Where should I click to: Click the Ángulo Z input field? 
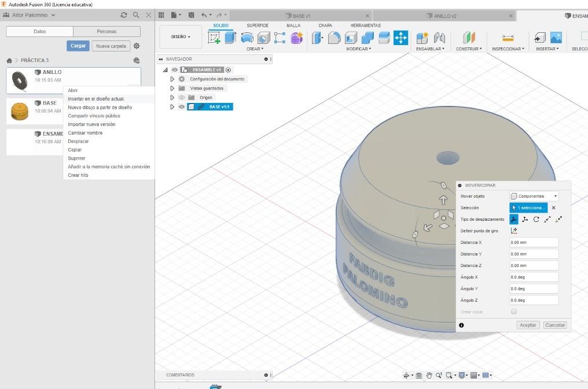(x=534, y=300)
